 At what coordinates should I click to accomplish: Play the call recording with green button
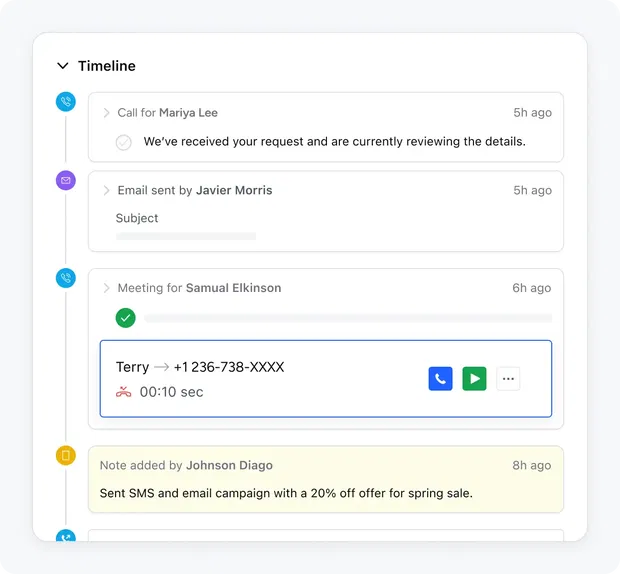(x=474, y=379)
